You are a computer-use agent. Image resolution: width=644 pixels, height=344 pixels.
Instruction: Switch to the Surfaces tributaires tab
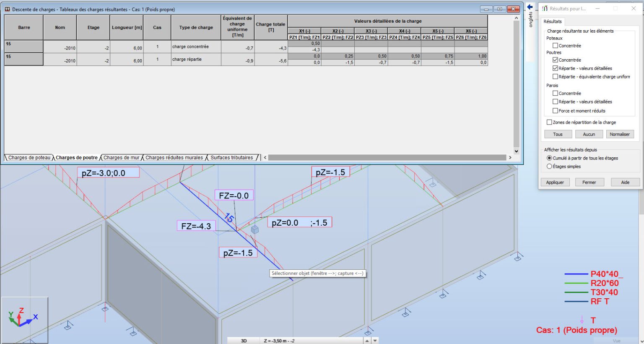click(x=232, y=157)
